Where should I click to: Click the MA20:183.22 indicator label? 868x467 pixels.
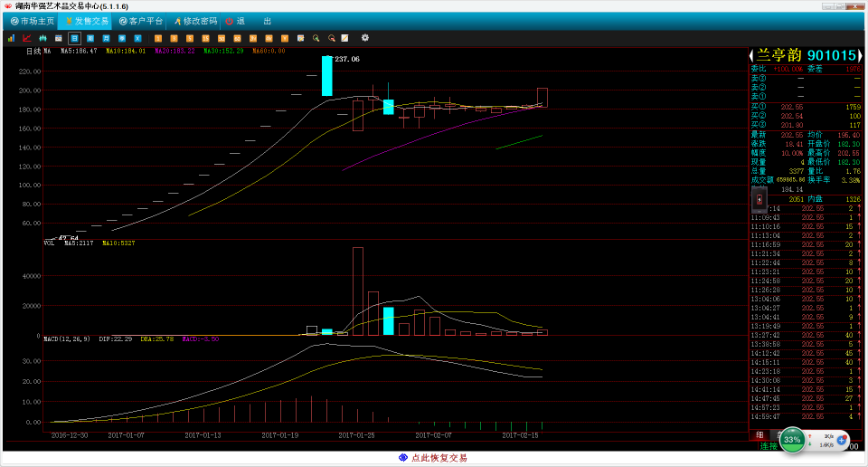point(175,51)
